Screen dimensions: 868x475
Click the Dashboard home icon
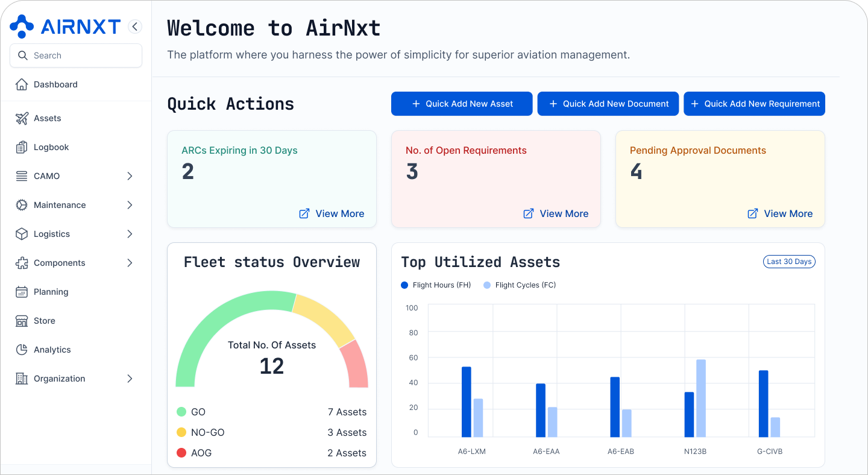tap(21, 84)
